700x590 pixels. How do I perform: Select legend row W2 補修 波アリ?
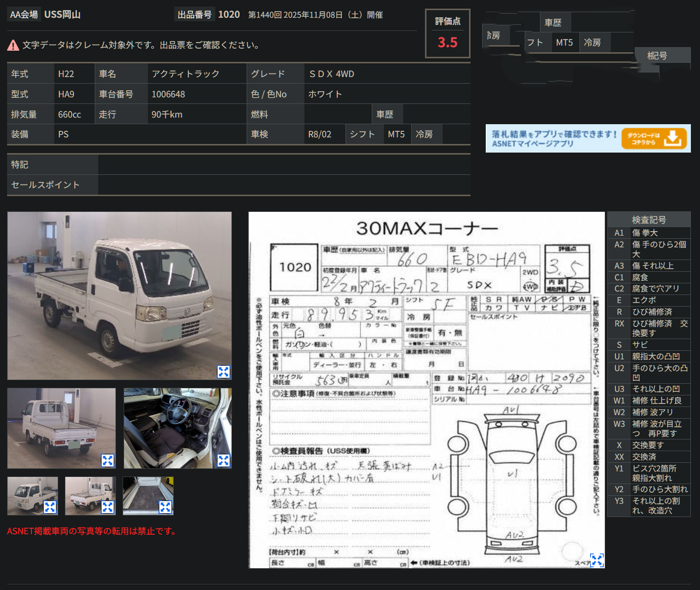tap(649, 412)
